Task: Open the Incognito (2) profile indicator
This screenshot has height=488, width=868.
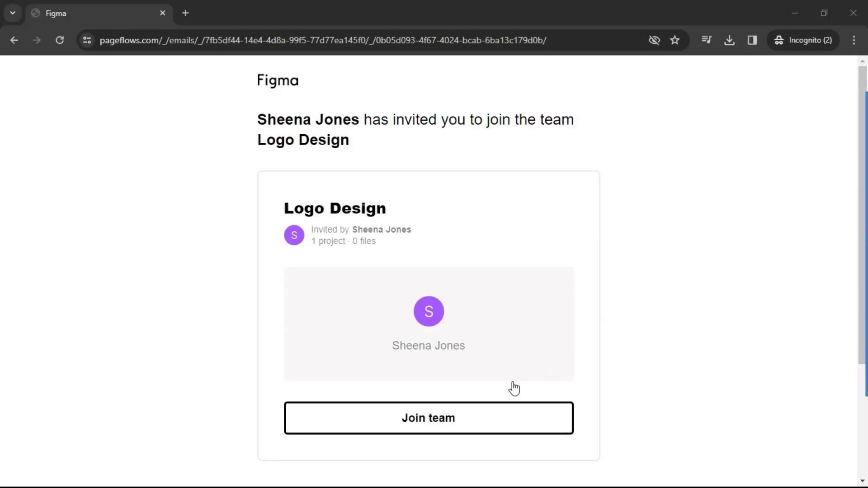Action: click(803, 40)
